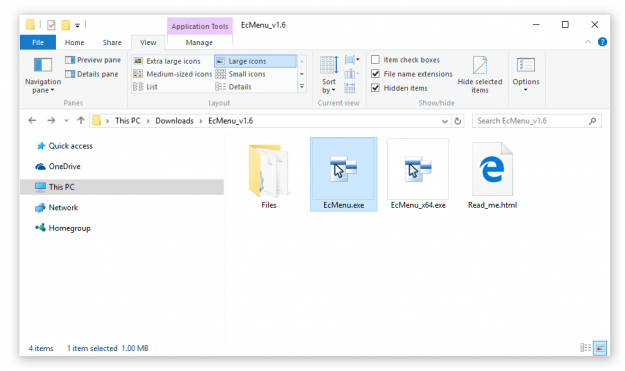Click the New folder quick access icon
The width and height of the screenshot is (625, 371).
pyautogui.click(x=65, y=25)
